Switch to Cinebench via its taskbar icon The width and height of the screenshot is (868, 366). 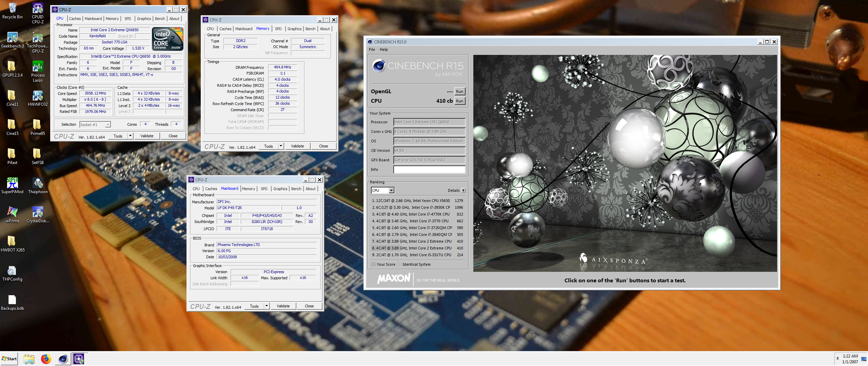[x=63, y=359]
